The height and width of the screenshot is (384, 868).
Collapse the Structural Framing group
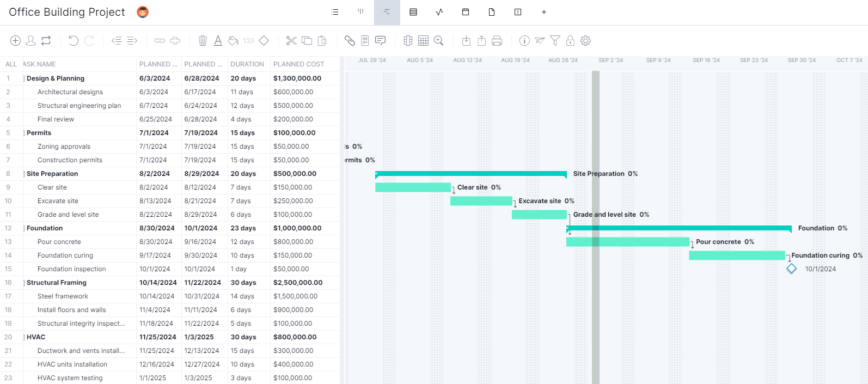25,283
